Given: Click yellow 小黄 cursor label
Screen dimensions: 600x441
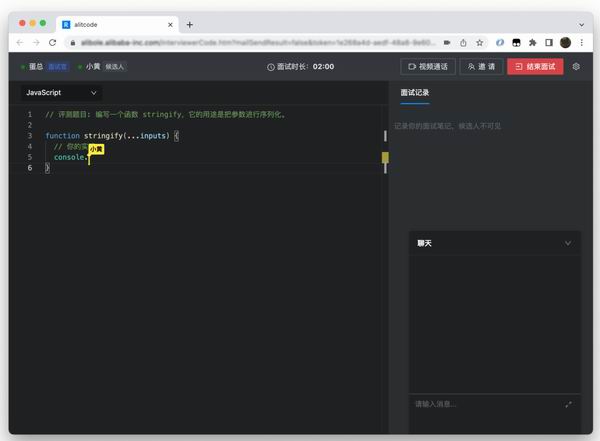Looking at the screenshot, I should tap(96, 149).
